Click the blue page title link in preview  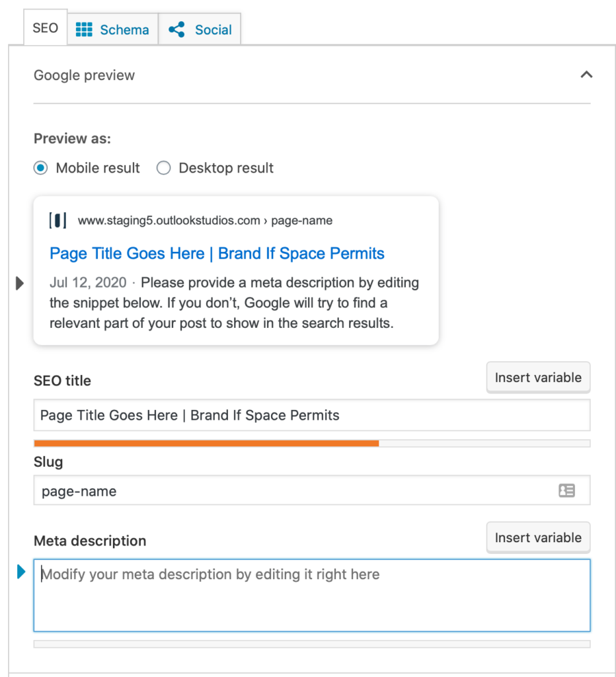coord(217,253)
